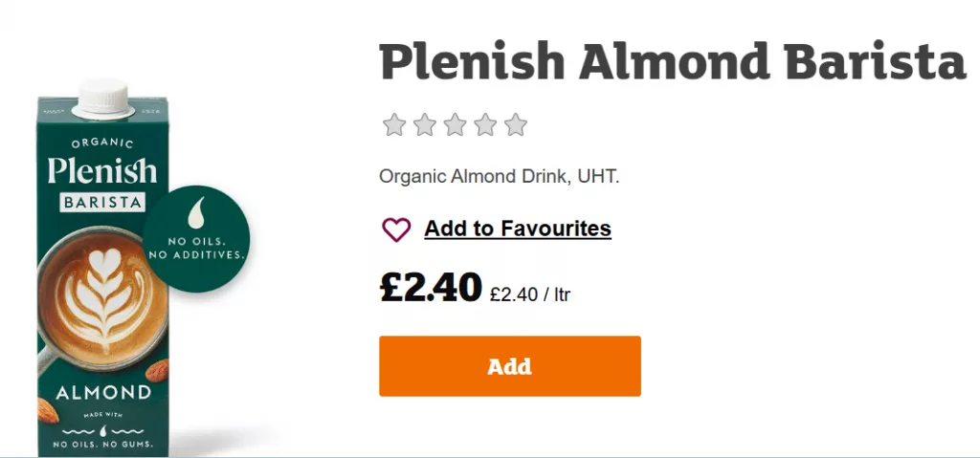Click the first rating star

pyautogui.click(x=393, y=125)
